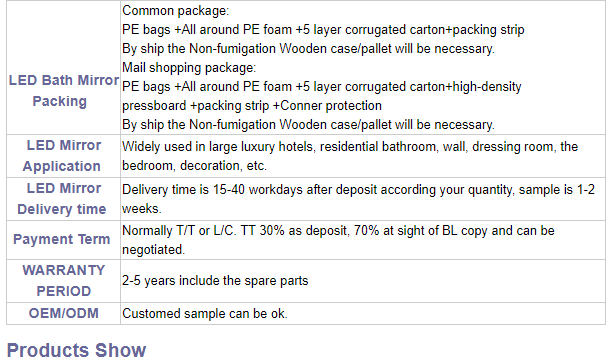This screenshot has height=364, width=615.
Task: Select the Payment Term row label
Action: (x=62, y=239)
